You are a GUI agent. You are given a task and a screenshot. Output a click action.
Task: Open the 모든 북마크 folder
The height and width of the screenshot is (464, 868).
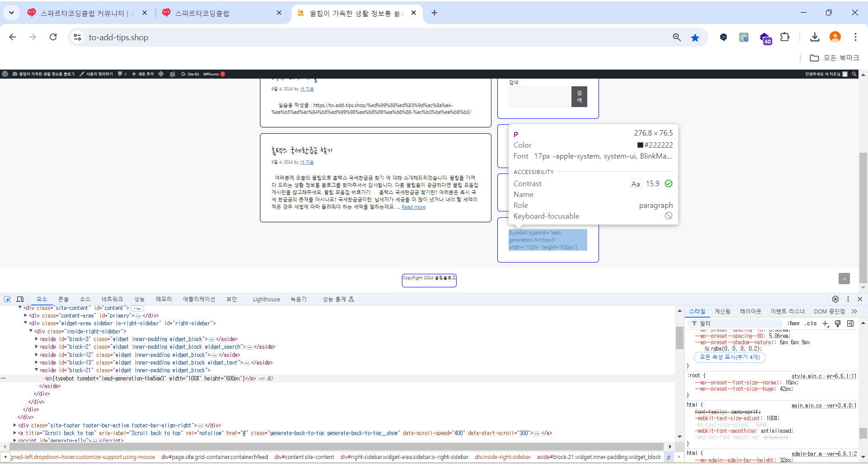pyautogui.click(x=835, y=58)
